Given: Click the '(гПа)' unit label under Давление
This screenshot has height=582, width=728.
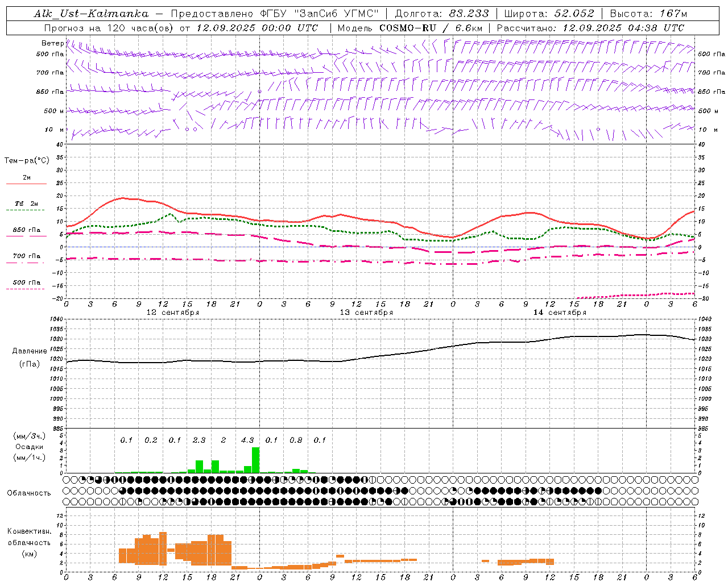Looking at the screenshot, I should (x=29, y=364).
